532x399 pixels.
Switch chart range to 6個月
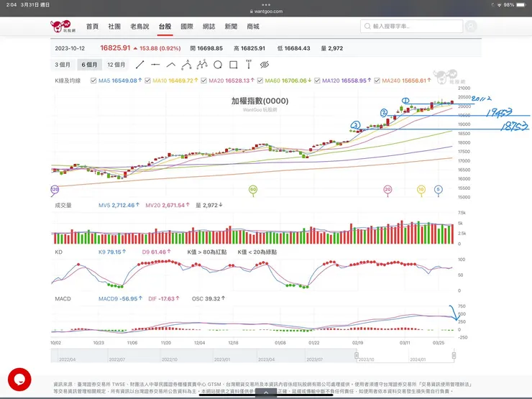[x=90, y=65]
